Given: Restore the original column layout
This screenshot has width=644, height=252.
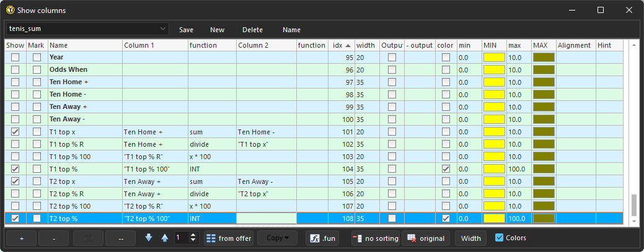Looking at the screenshot, I should click(x=426, y=238).
